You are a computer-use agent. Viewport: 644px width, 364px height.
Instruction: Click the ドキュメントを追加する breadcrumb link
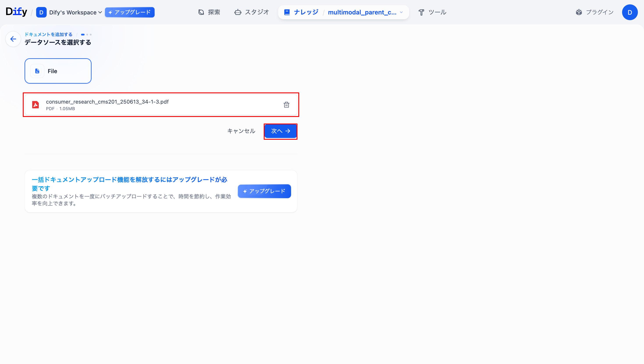coord(48,35)
